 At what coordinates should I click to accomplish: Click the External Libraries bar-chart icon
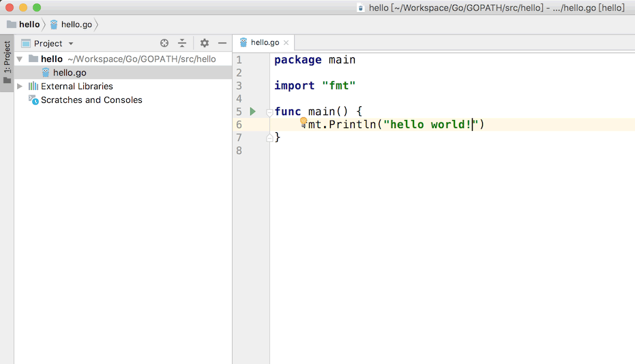pyautogui.click(x=33, y=86)
